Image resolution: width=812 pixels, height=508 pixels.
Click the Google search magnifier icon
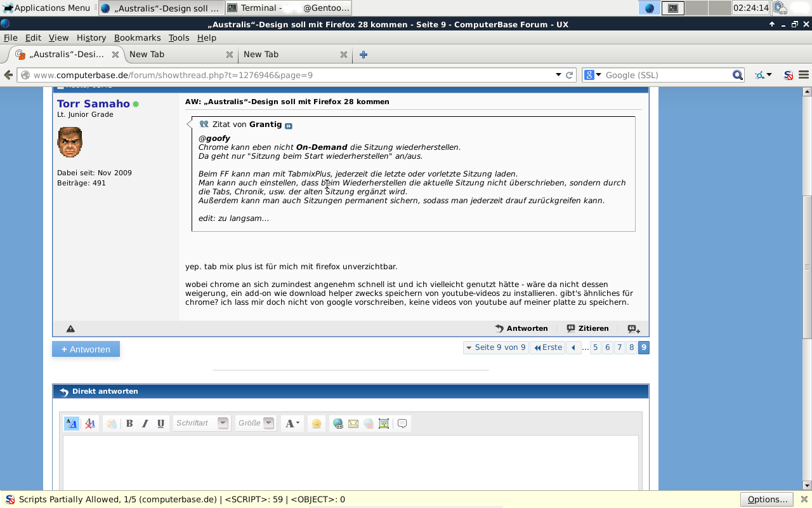[x=737, y=75]
